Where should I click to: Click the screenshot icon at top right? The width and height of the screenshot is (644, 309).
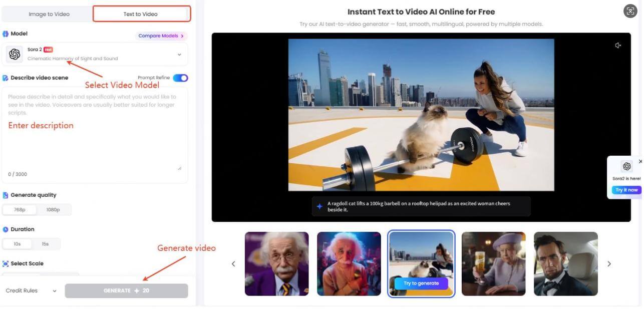(x=630, y=11)
